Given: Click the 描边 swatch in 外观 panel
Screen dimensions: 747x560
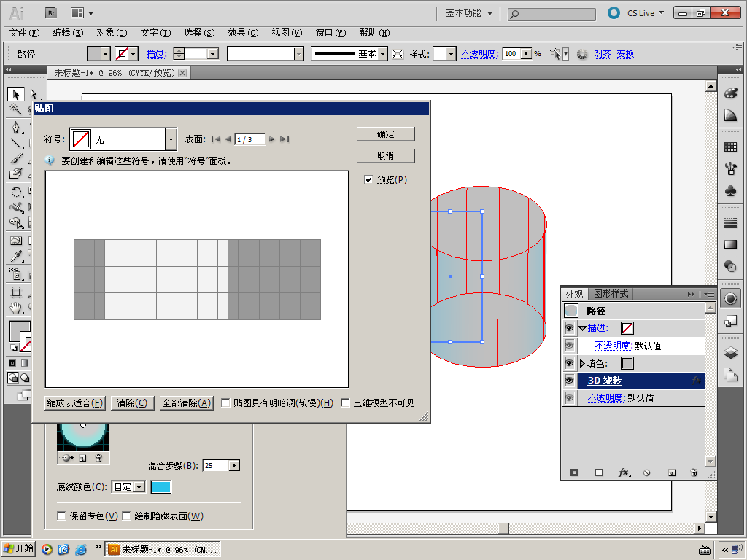Looking at the screenshot, I should point(627,328).
